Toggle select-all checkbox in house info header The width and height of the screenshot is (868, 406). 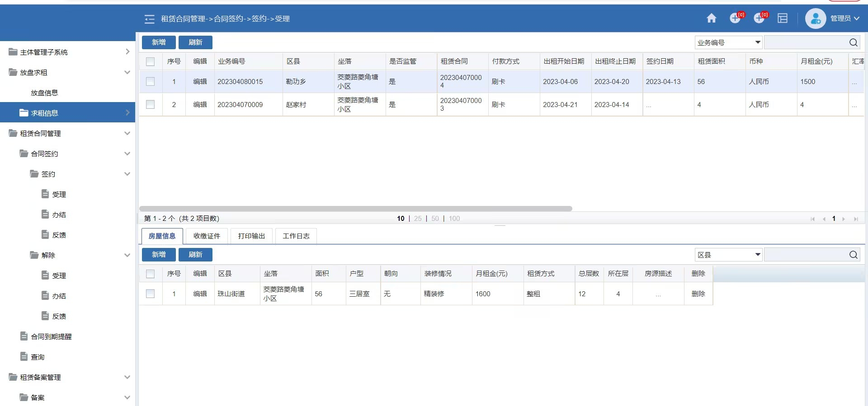pyautogui.click(x=151, y=274)
